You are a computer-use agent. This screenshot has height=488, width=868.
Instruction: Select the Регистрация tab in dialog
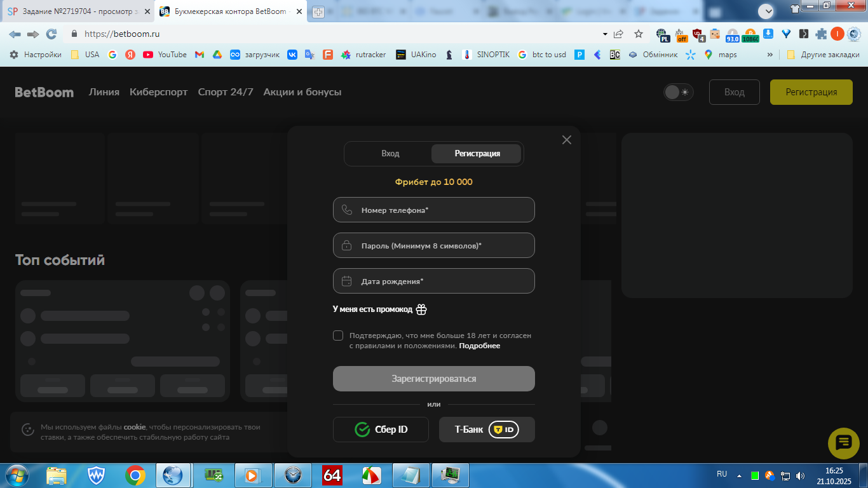pos(477,154)
